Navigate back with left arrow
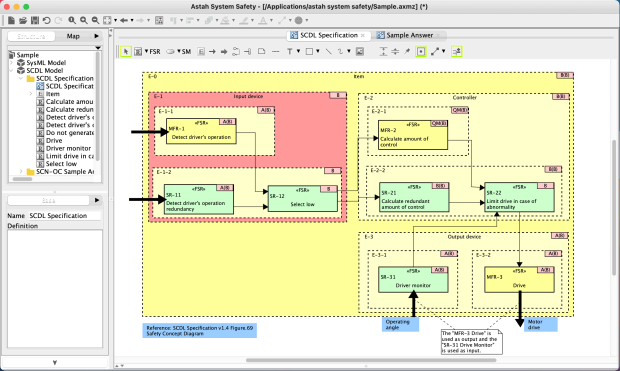Viewport: 620px width, 371px height. (x=124, y=20)
